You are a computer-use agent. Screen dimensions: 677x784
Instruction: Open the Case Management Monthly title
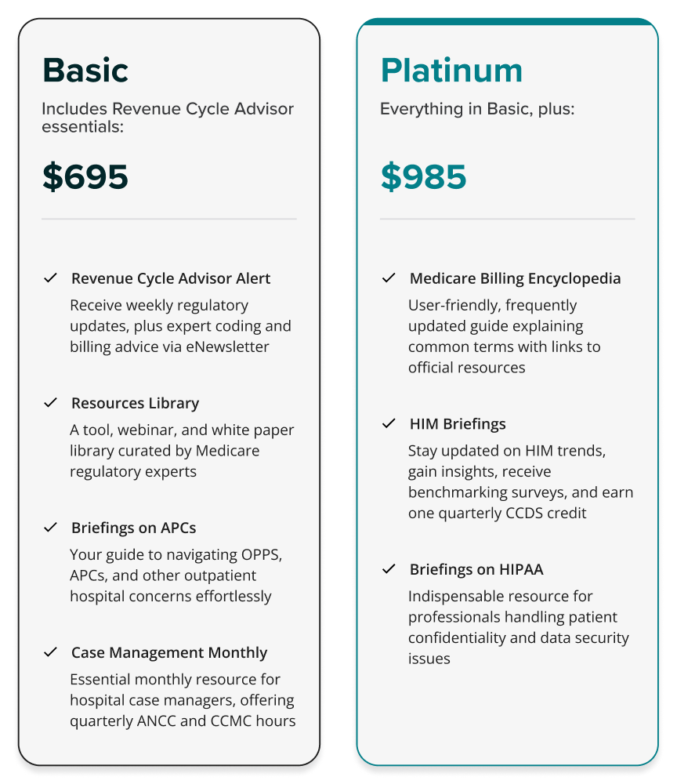tap(169, 652)
